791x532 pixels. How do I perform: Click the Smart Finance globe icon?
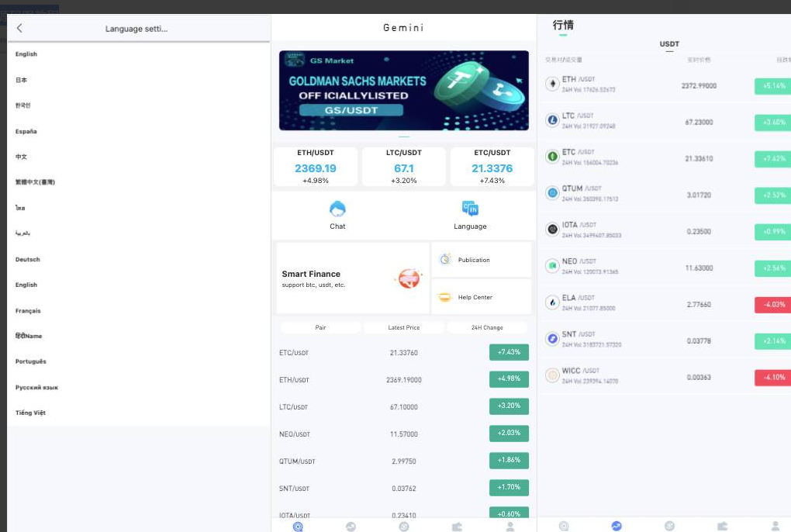[x=409, y=278]
